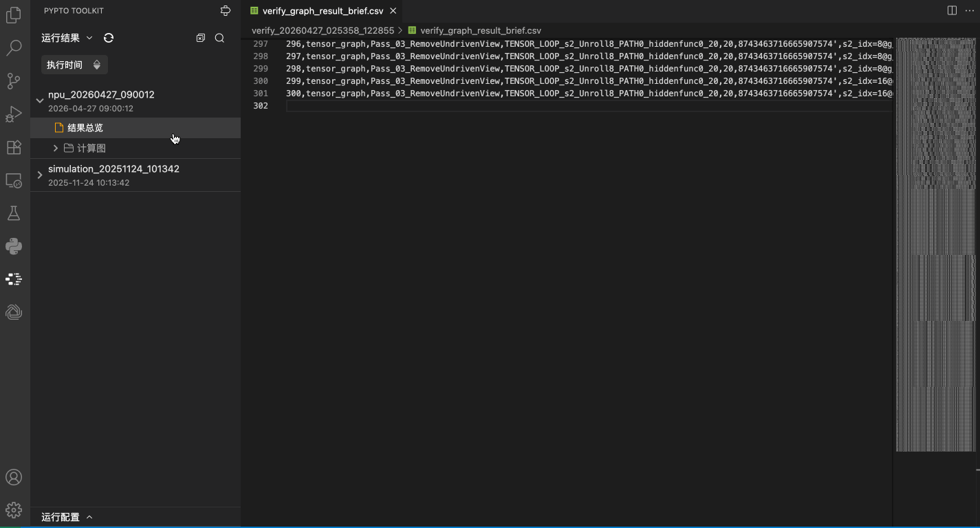Screen dimensions: 980x528
Task: Open the Testing flask view
Action: click(x=14, y=213)
